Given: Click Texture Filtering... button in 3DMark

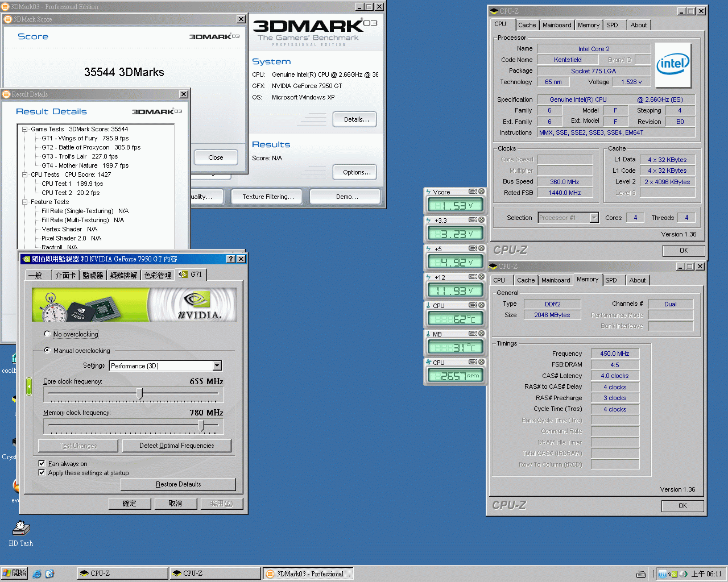Looking at the screenshot, I should pos(268,197).
